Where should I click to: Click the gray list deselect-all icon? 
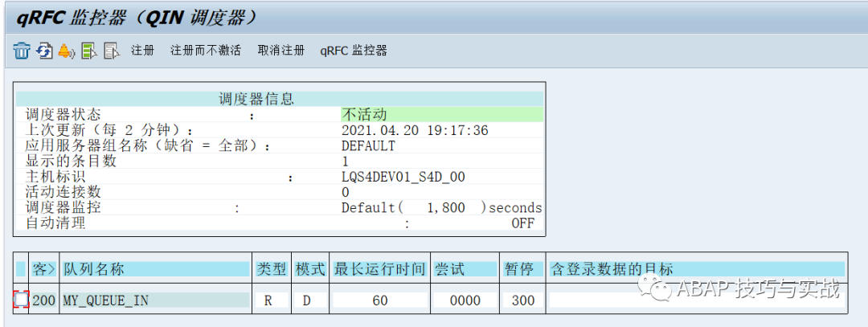click(x=113, y=51)
